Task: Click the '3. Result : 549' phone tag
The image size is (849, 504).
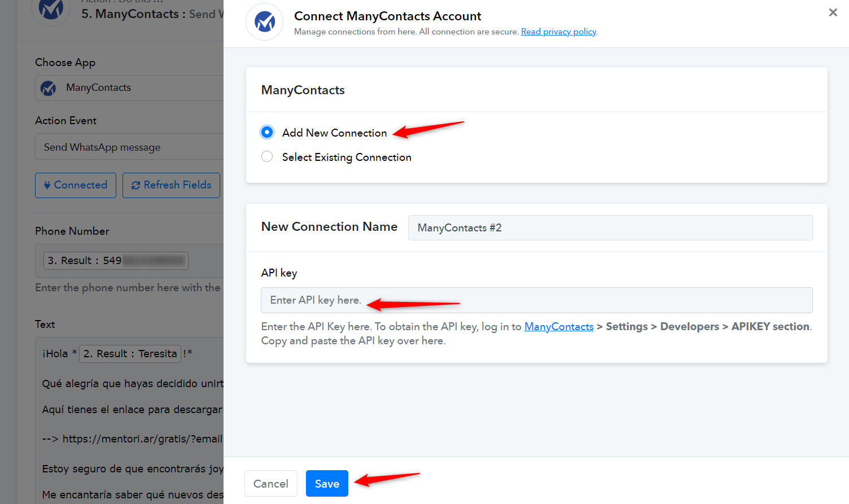Action: click(x=116, y=261)
